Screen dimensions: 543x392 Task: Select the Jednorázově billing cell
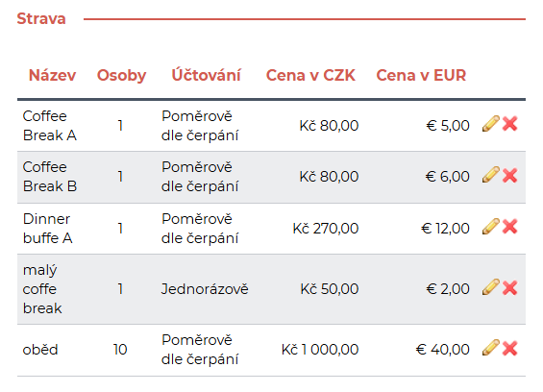pyautogui.click(x=205, y=289)
